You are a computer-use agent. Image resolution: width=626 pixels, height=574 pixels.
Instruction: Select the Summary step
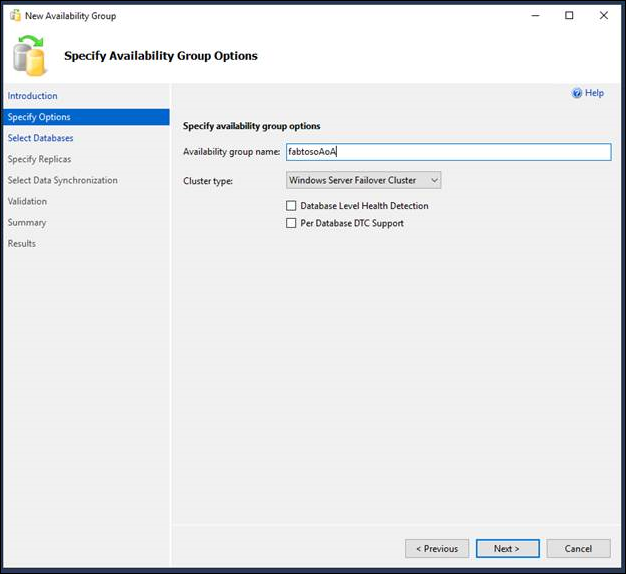(x=27, y=222)
